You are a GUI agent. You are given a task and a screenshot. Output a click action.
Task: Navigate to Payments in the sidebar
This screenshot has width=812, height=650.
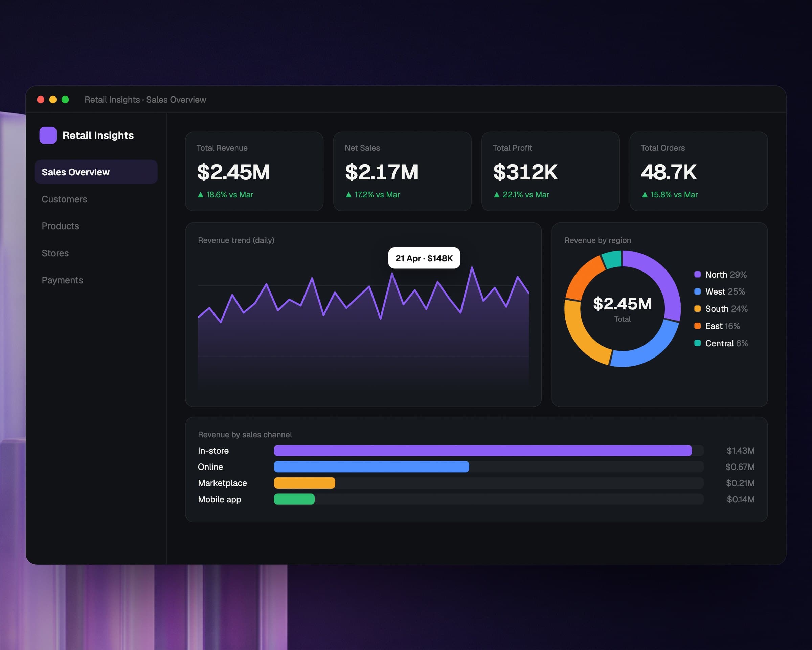[62, 280]
